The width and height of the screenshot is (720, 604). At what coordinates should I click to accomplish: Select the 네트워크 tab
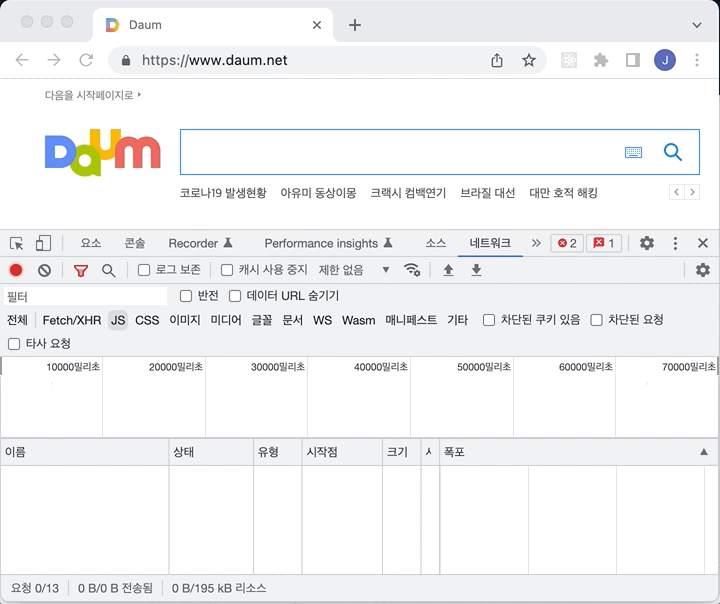[x=490, y=243]
